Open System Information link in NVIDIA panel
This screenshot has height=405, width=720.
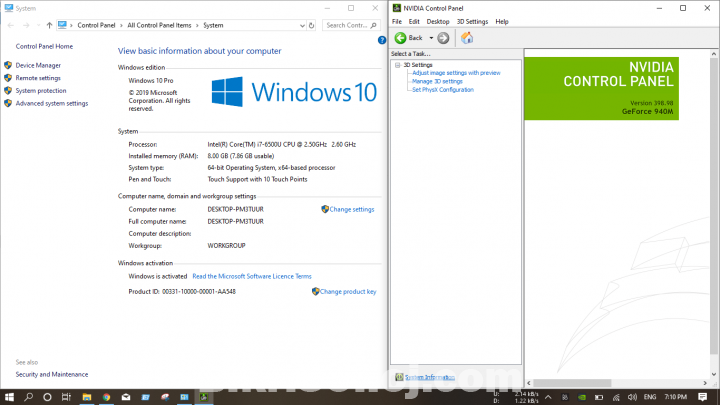pos(430,377)
